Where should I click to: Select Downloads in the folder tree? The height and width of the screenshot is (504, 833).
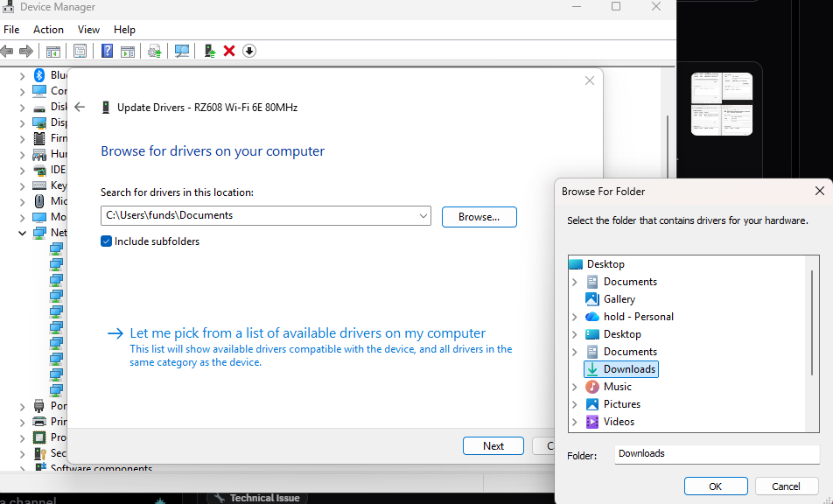621,369
